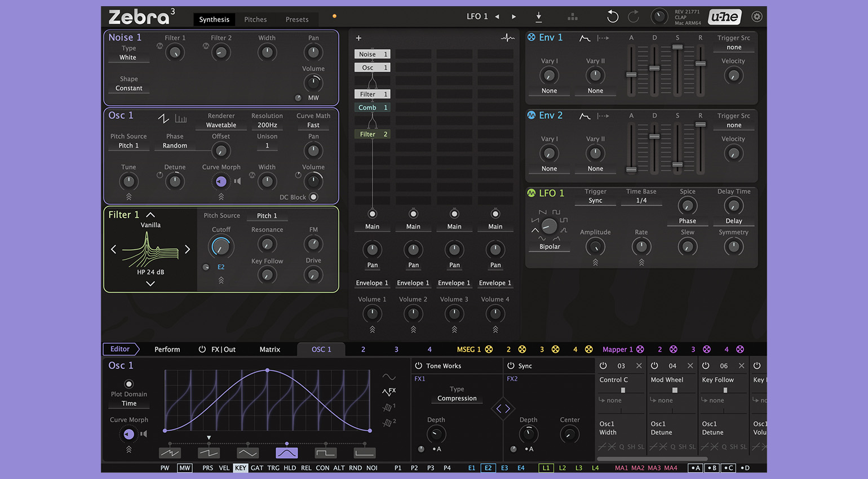868x479 pixels.
Task: Toggle Tone Works FX power button
Action: 419,366
